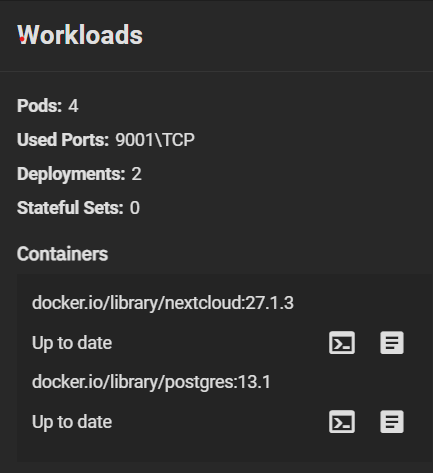The image size is (433, 473).
Task: Click the pods count value 4
Action: [x=73, y=106]
